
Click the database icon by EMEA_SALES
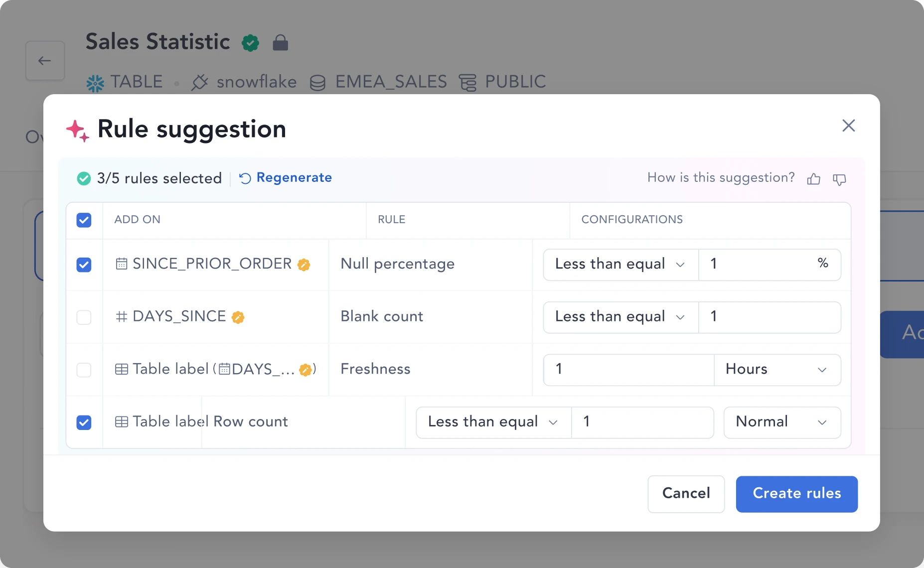pos(317,83)
